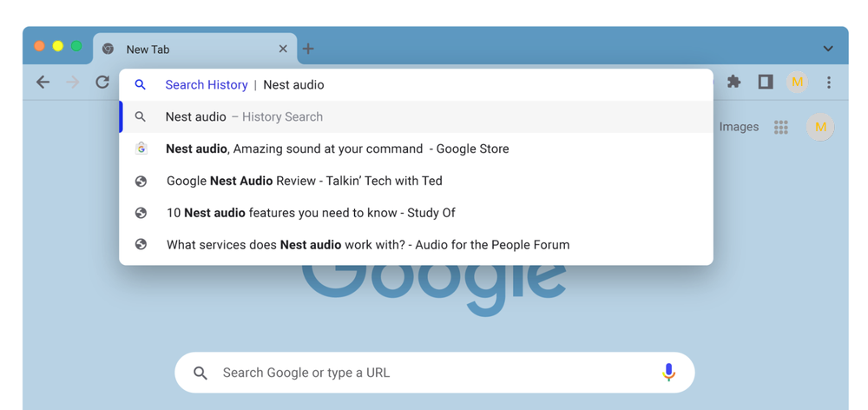The image size is (868, 410).
Task: Click the magnifier icon in Google search box
Action: (x=201, y=373)
